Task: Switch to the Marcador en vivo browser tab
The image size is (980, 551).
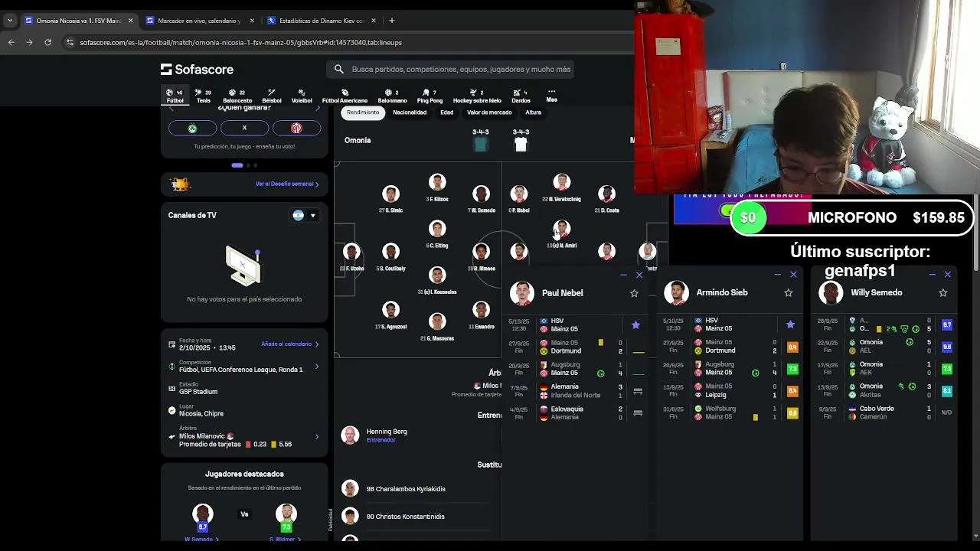Action: pos(199,21)
